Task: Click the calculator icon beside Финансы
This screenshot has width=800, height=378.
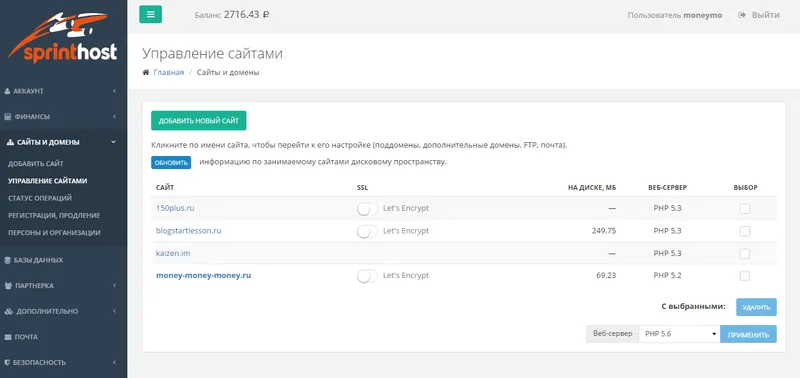Action: click(7, 117)
